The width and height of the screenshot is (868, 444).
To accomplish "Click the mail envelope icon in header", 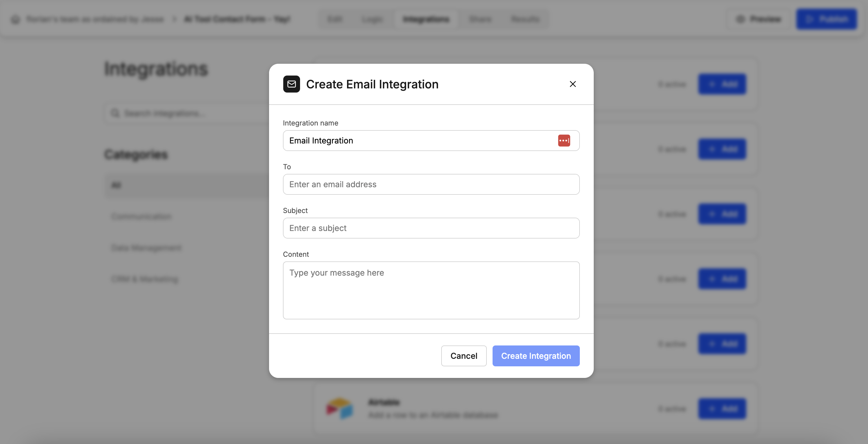I will [291, 84].
